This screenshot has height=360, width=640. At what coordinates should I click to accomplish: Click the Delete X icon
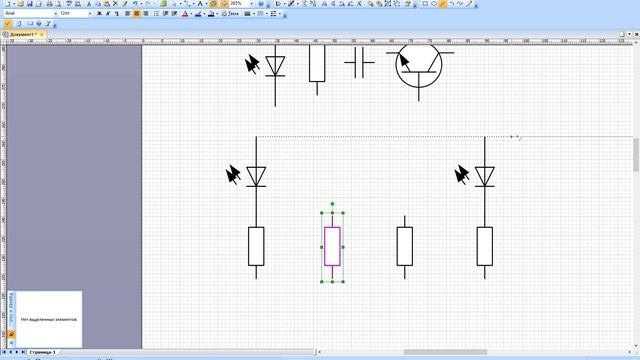[115, 4]
